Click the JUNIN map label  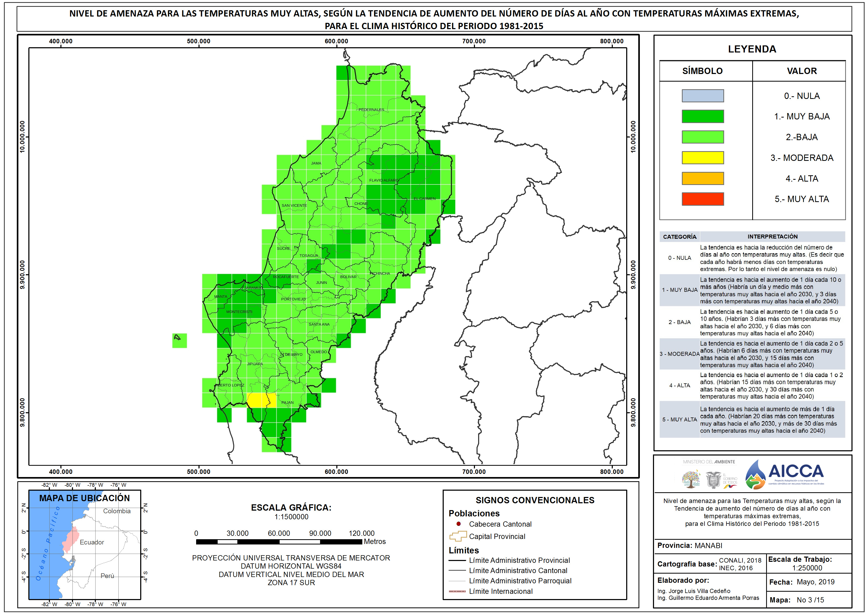click(x=321, y=282)
